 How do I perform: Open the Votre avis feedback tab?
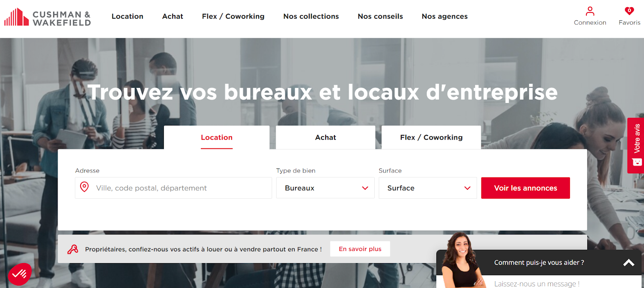pos(636,146)
